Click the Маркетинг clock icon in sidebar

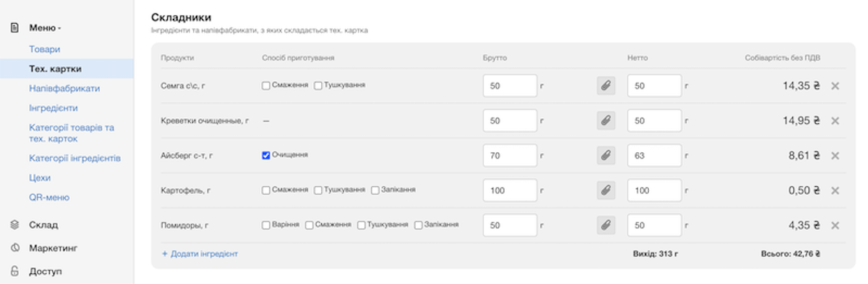tap(14, 248)
